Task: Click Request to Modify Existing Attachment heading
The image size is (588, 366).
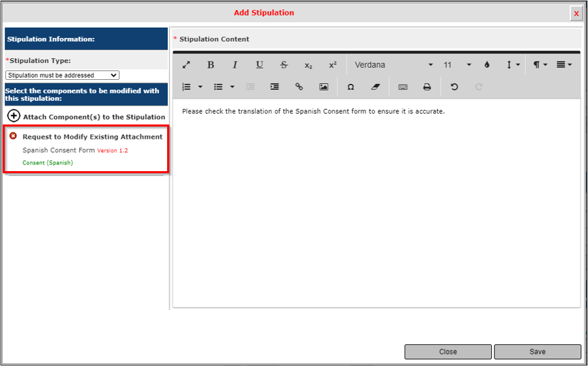Action: point(93,137)
